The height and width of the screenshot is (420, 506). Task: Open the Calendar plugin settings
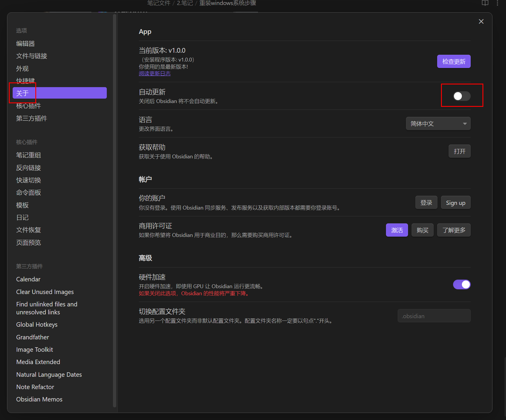[x=28, y=279]
